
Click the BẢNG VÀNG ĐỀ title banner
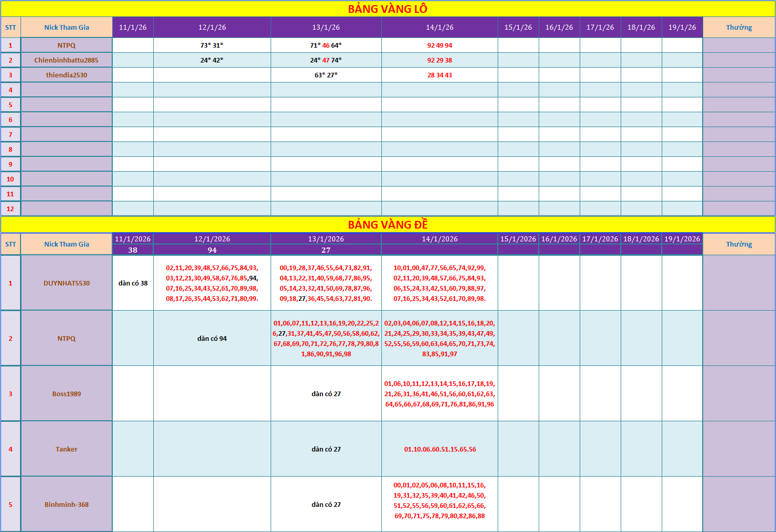pos(387,224)
